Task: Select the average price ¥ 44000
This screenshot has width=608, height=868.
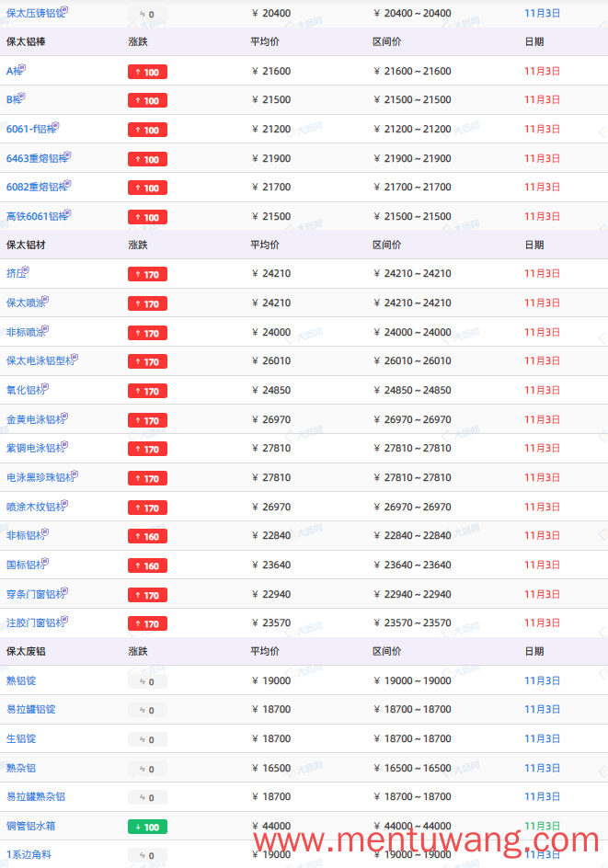Action: point(271,826)
